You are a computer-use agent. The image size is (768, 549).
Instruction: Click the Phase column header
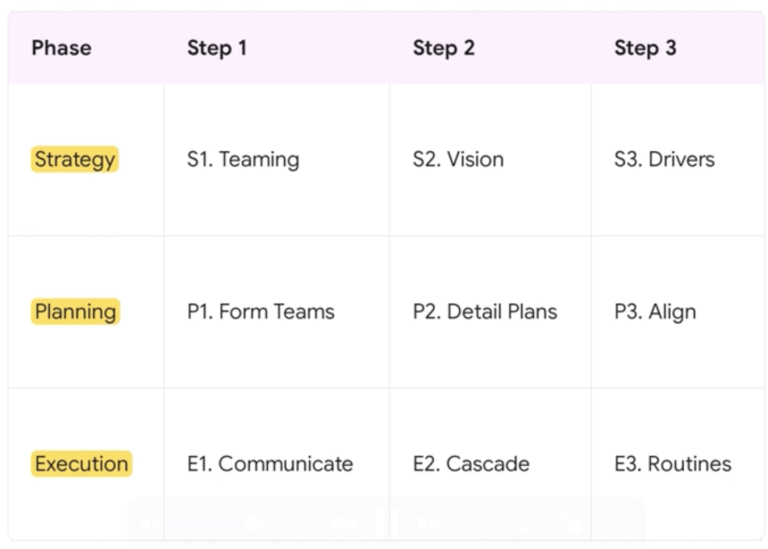61,48
